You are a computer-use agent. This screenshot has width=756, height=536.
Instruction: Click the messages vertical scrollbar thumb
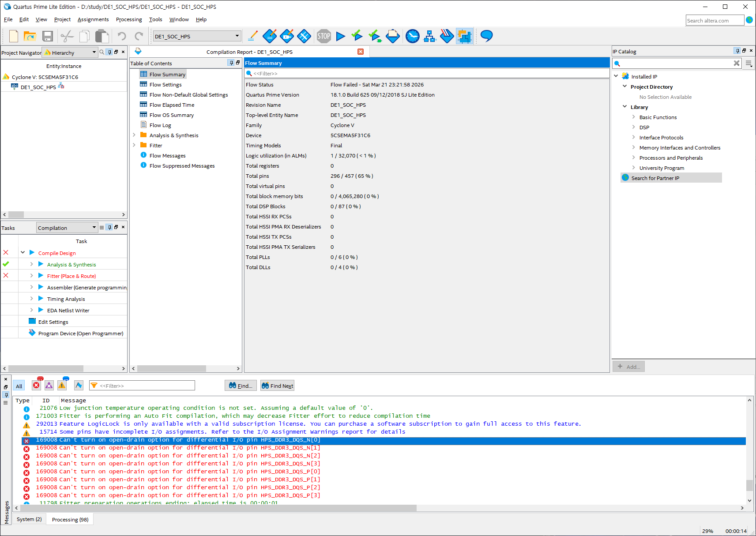coord(749,485)
